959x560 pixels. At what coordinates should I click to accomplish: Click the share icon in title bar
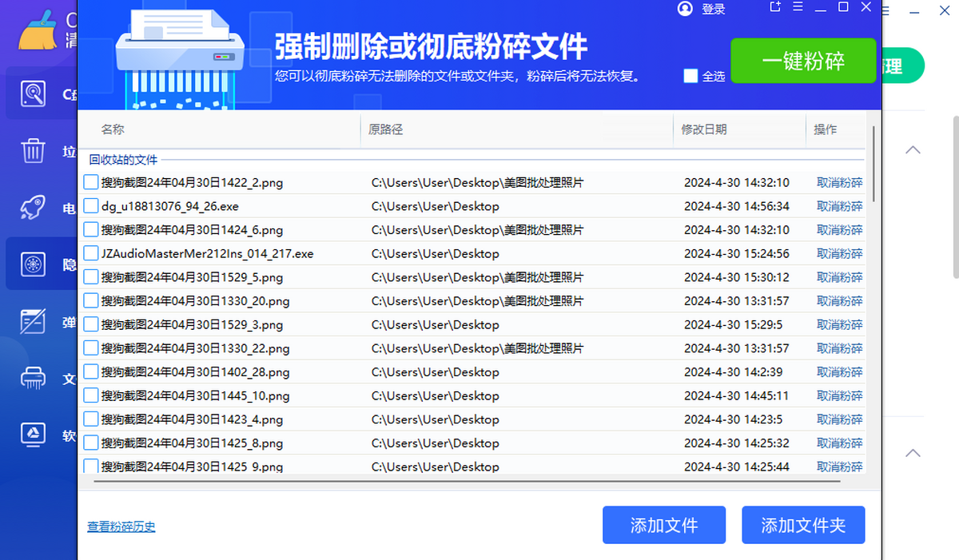coord(774,7)
